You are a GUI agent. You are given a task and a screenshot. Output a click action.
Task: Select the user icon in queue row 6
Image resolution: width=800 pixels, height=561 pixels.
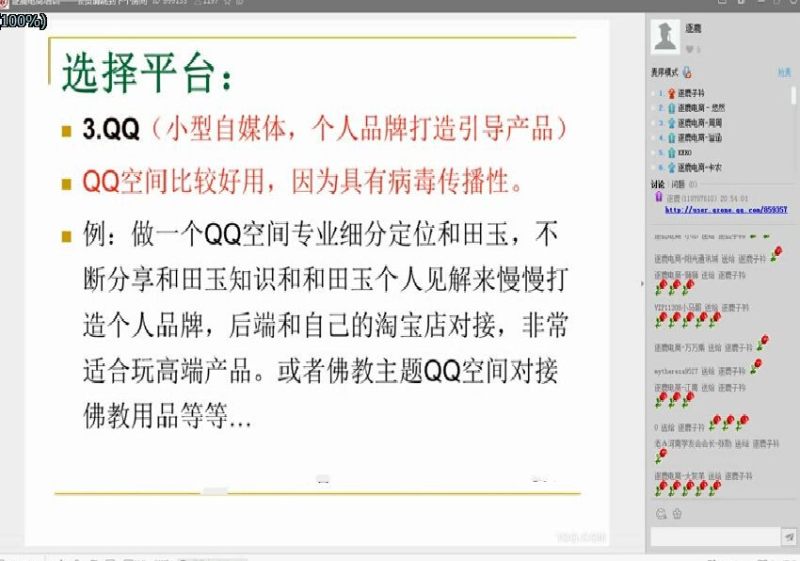pyautogui.click(x=671, y=167)
